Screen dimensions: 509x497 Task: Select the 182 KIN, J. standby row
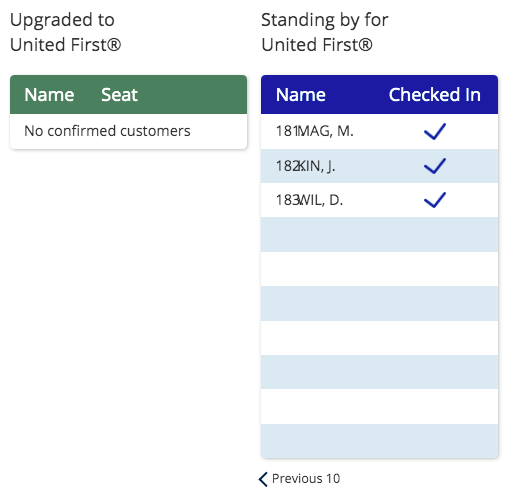click(x=379, y=166)
